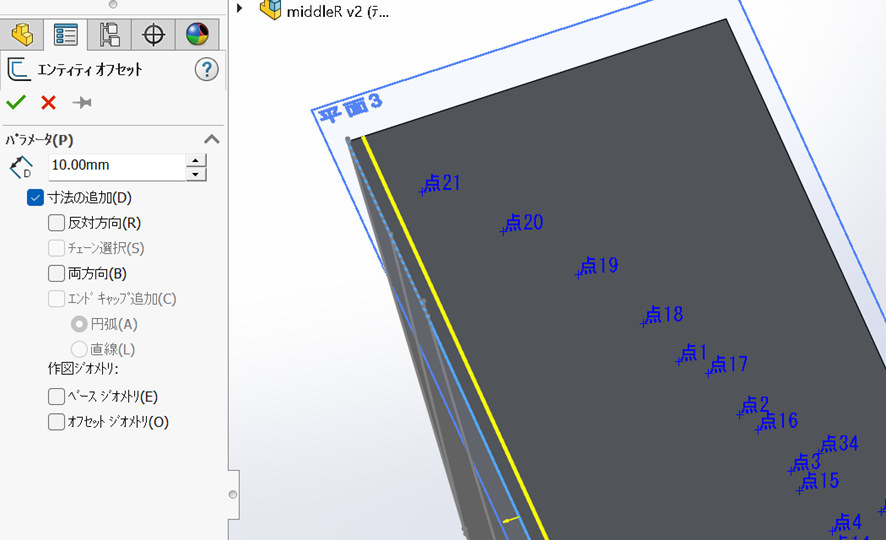Expand the middleR v2 flyout tree
The width and height of the screenshot is (886, 540).
240,8
